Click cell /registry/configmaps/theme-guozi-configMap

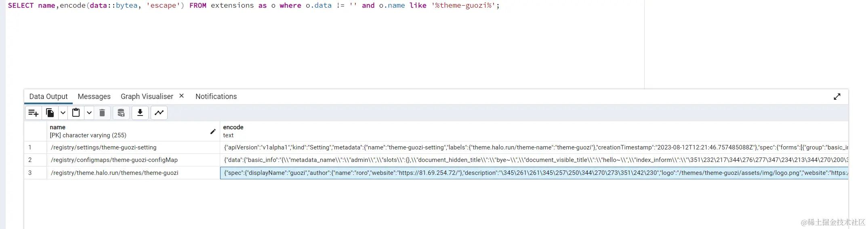[133, 160]
